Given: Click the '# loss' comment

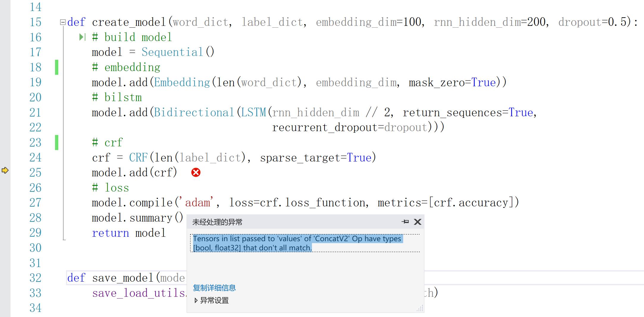Looking at the screenshot, I should click(x=110, y=188).
